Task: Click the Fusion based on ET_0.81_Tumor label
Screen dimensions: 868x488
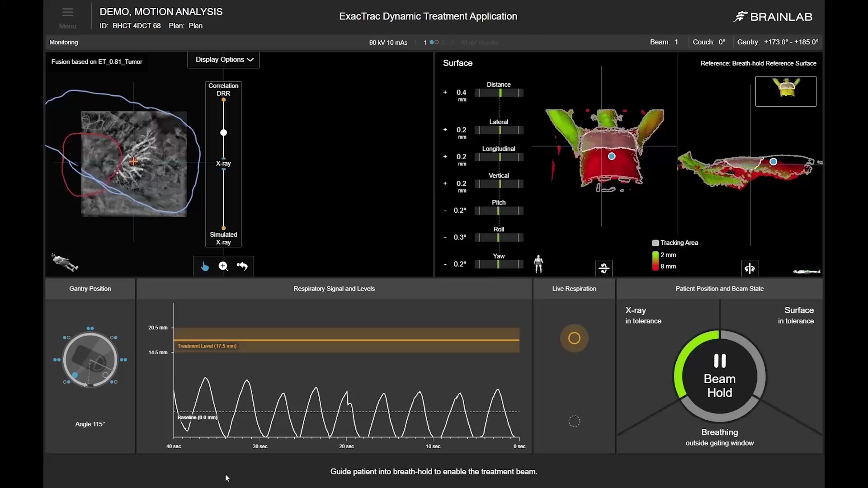Action: coord(97,62)
